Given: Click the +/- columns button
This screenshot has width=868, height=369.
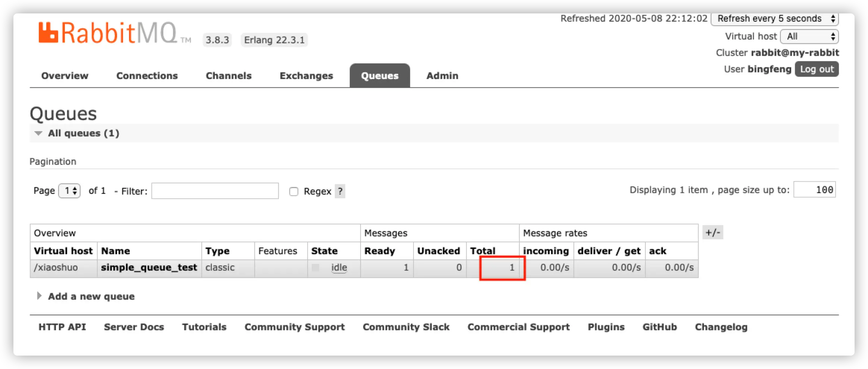Looking at the screenshot, I should tap(713, 233).
